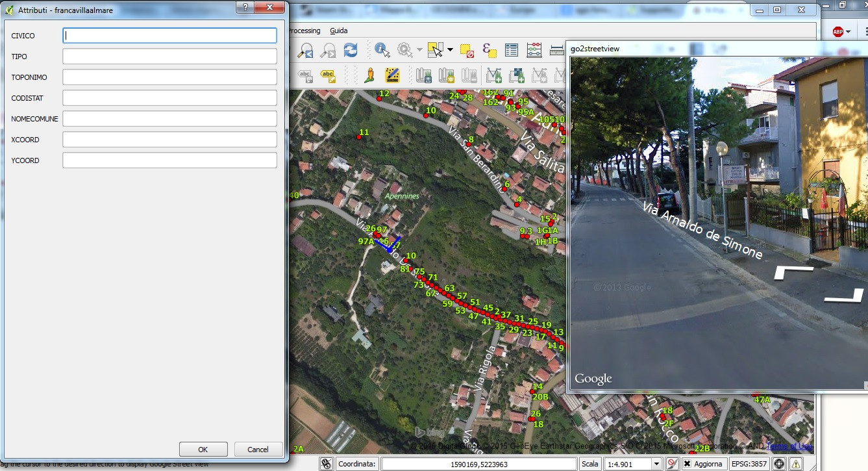Click the XCOORD input field

coord(170,140)
